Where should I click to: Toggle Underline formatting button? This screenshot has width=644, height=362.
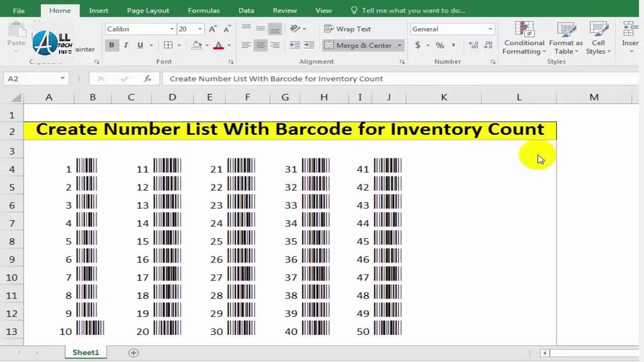[140, 45]
